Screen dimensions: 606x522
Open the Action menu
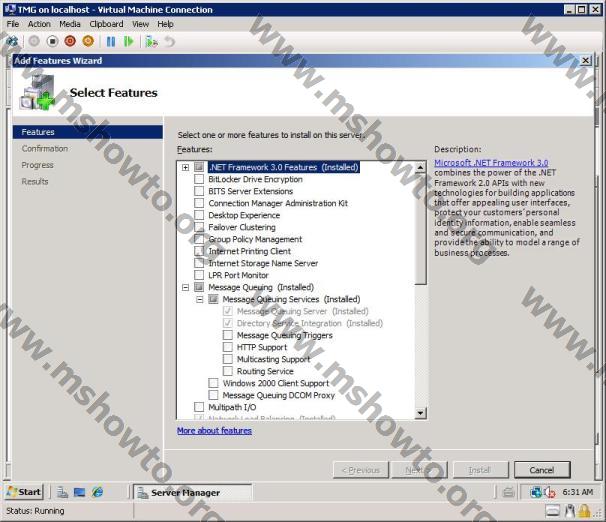(x=39, y=24)
